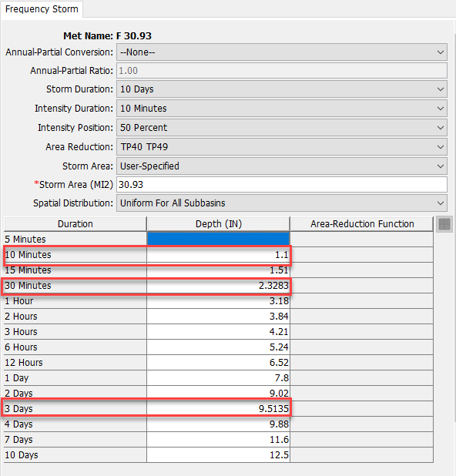
Task: Open the Annual-Partial Conversion dropdown
Action: (x=282, y=52)
